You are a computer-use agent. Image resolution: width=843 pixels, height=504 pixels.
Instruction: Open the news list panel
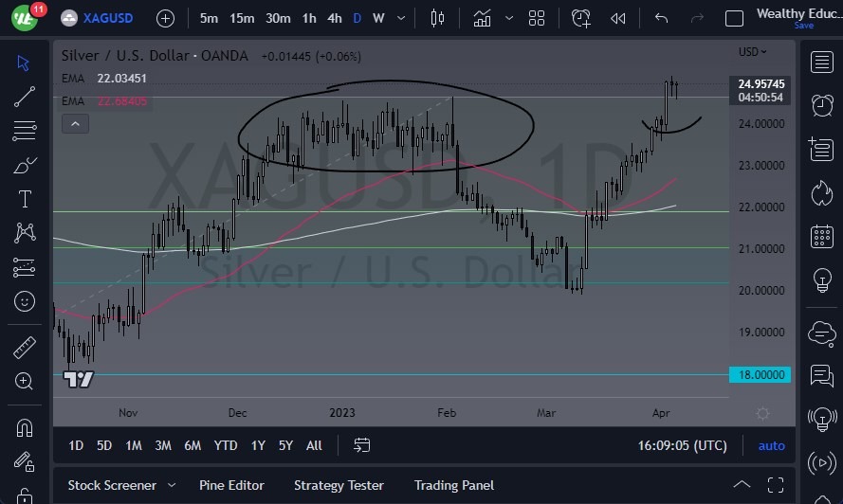click(x=821, y=149)
